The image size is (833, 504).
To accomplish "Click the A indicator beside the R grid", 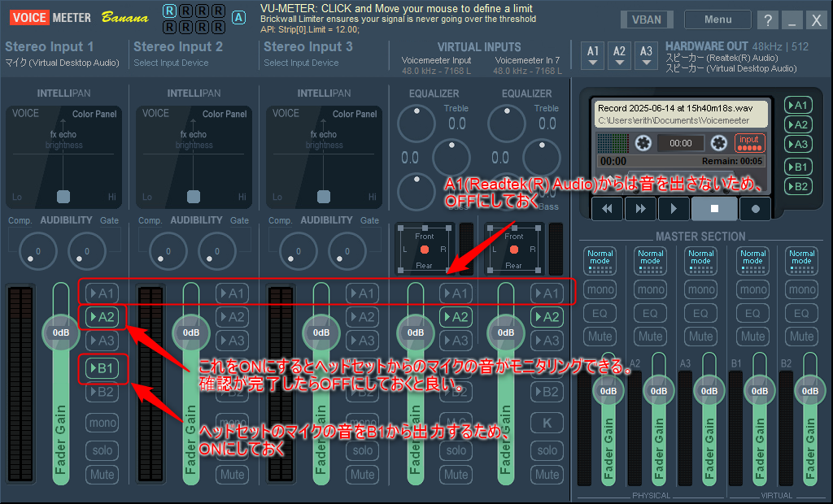I will coord(238,18).
